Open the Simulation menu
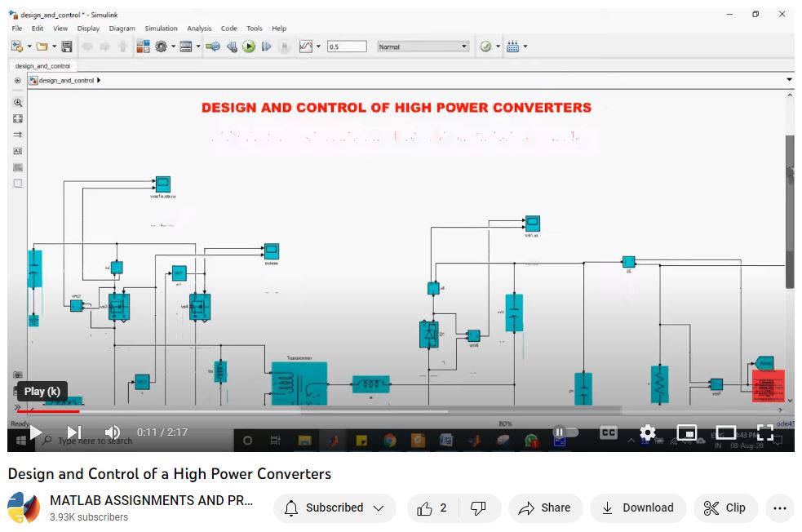Image resolution: width=802 pixels, height=532 pixels. [161, 29]
